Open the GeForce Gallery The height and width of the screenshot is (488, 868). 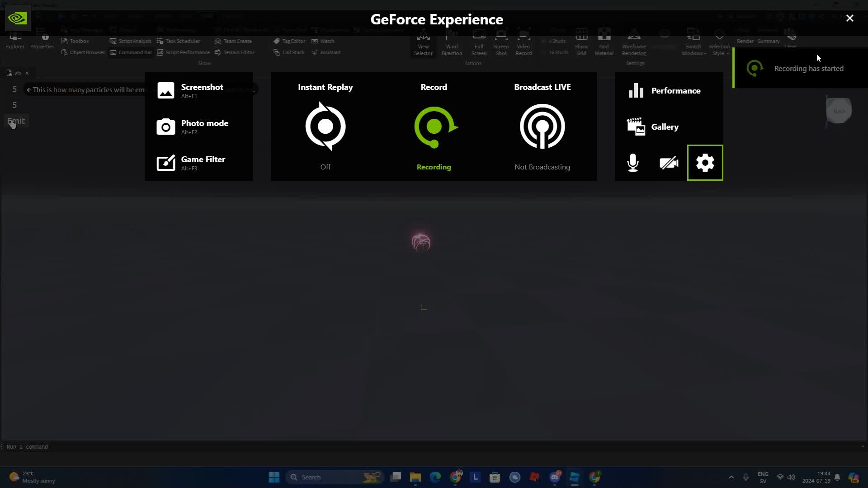[x=664, y=127]
